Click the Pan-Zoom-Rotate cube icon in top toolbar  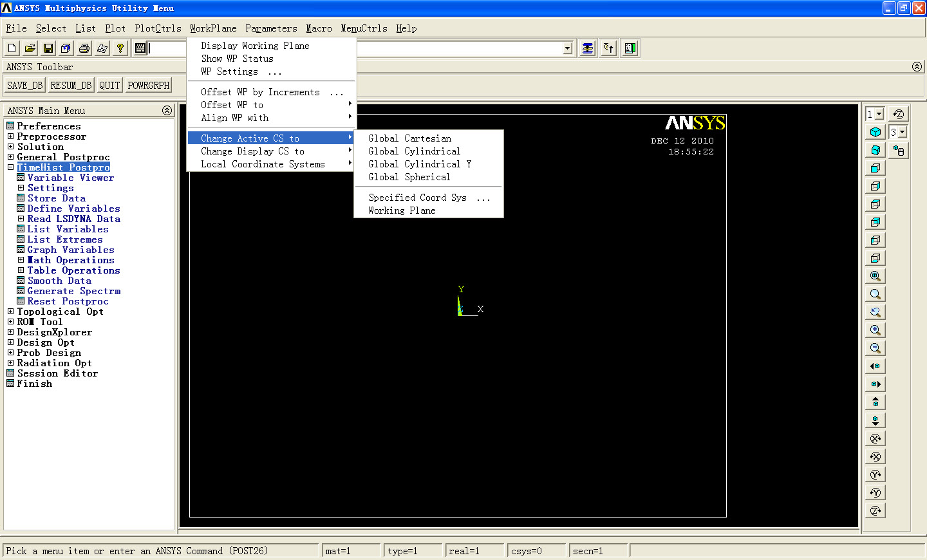[66, 48]
